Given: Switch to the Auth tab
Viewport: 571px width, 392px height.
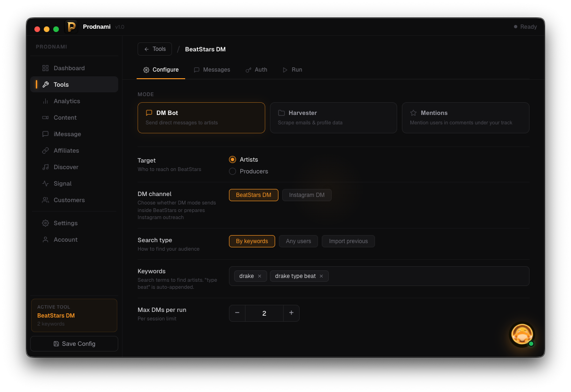Looking at the screenshot, I should [256, 70].
